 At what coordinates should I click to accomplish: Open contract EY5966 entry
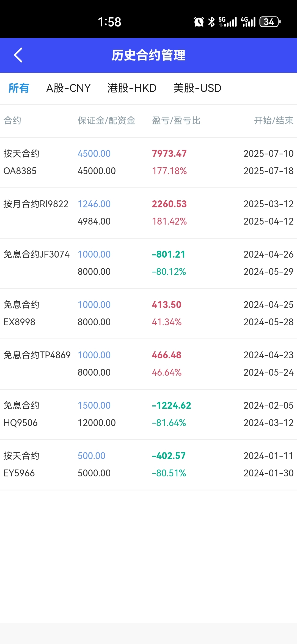pos(148,465)
